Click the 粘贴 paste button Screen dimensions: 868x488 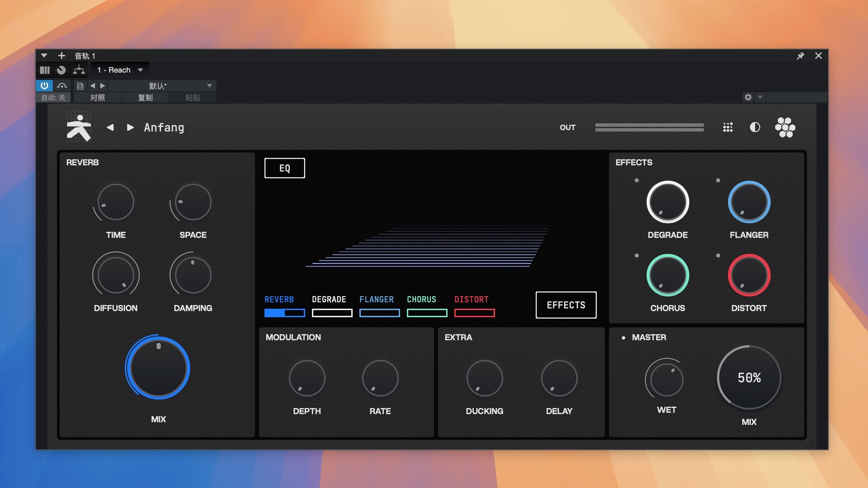click(193, 98)
